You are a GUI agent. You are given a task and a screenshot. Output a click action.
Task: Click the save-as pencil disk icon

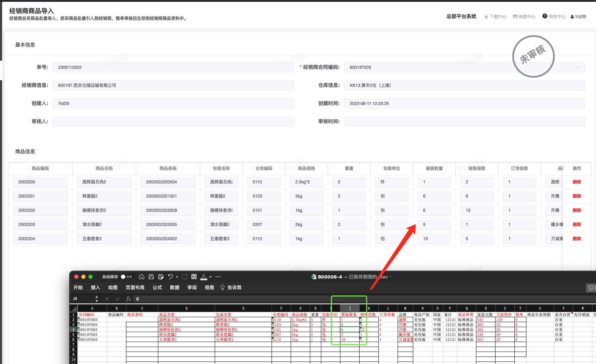161,277
